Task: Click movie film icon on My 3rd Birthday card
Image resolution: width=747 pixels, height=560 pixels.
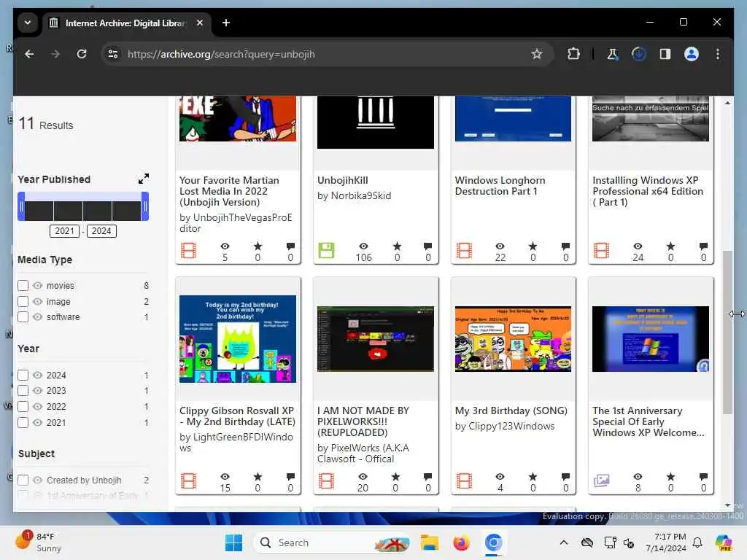Action: (464, 481)
